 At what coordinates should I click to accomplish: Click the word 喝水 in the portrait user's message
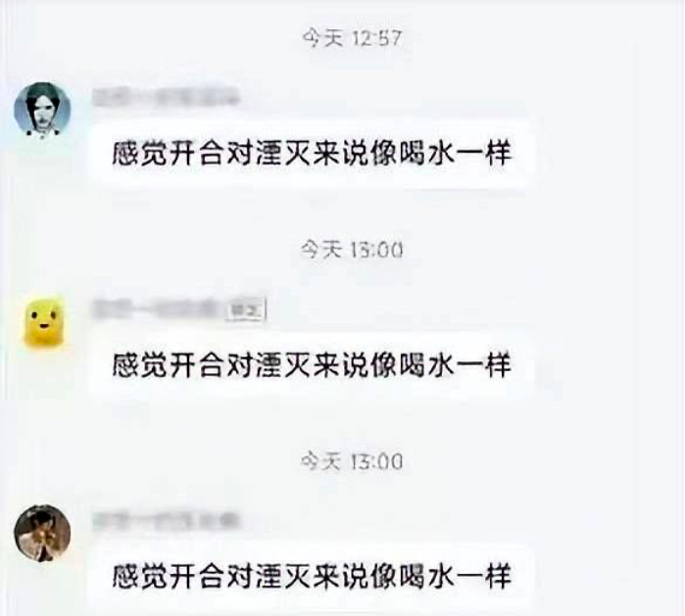(426, 154)
